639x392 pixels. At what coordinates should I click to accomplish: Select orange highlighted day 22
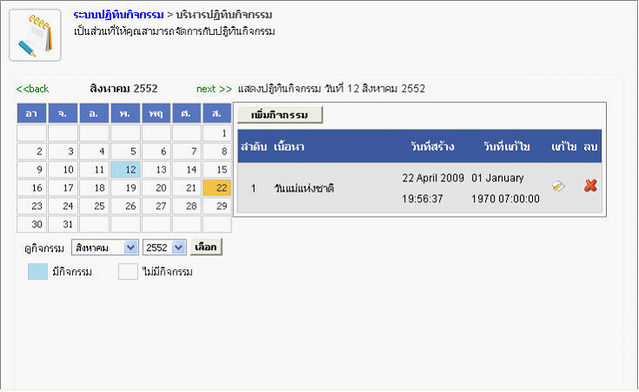217,188
